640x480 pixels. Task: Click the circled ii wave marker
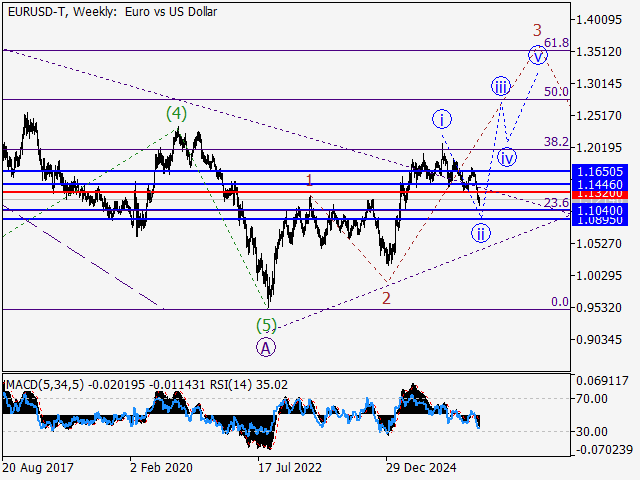(x=480, y=234)
